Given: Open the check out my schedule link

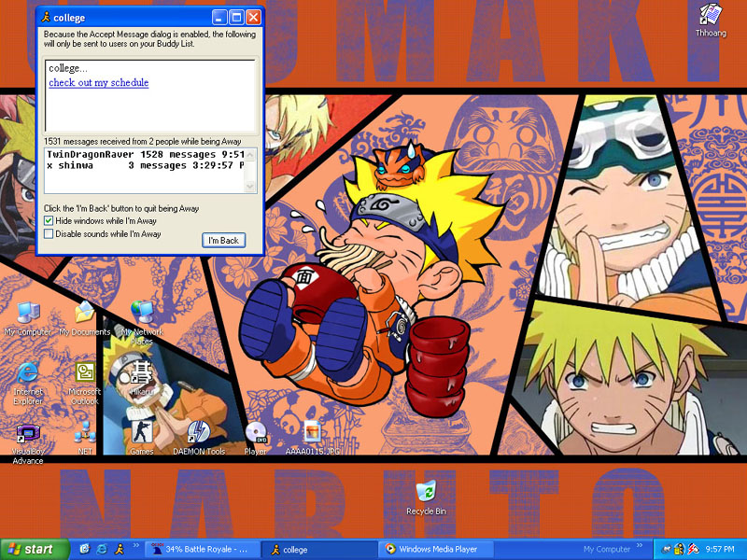Looking at the screenshot, I should (99, 82).
